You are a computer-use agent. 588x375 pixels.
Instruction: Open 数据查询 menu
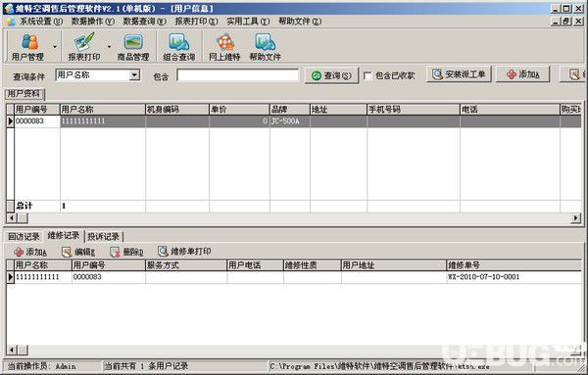point(144,22)
